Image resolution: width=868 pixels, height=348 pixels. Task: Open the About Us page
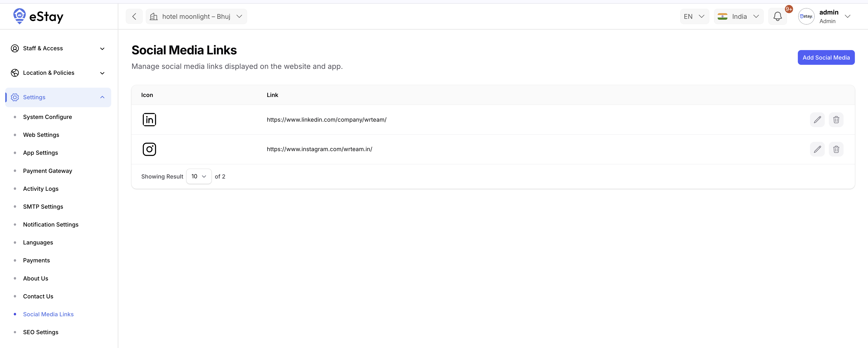click(36, 278)
